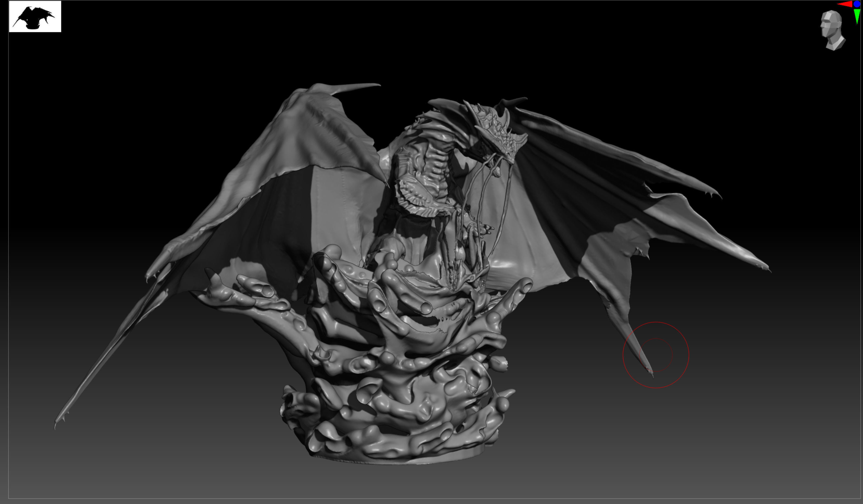Click the blue Z-axis dot
Screen dimensions: 863x504
pos(857,4)
